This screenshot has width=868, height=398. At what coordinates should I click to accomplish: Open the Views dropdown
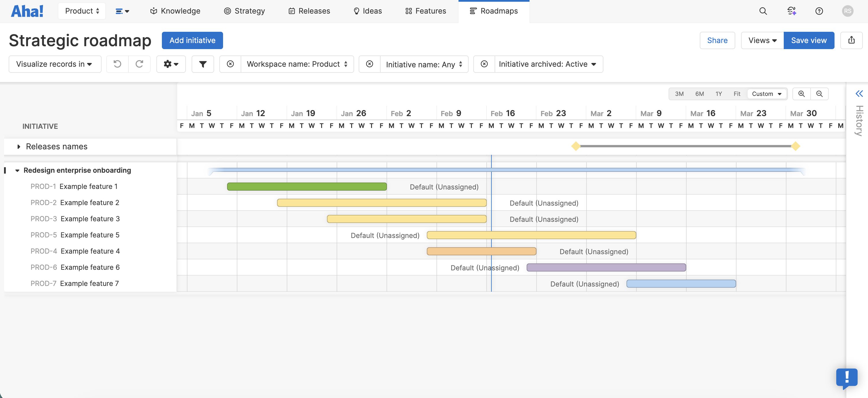(762, 40)
